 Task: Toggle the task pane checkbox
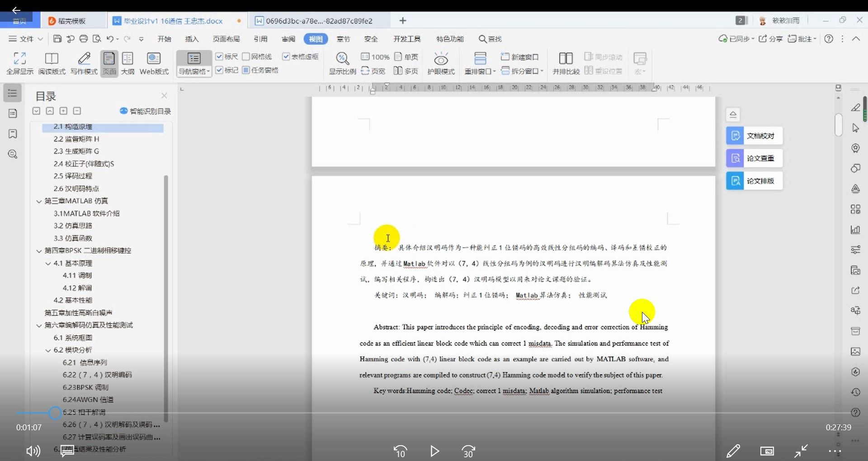pyautogui.click(x=260, y=70)
